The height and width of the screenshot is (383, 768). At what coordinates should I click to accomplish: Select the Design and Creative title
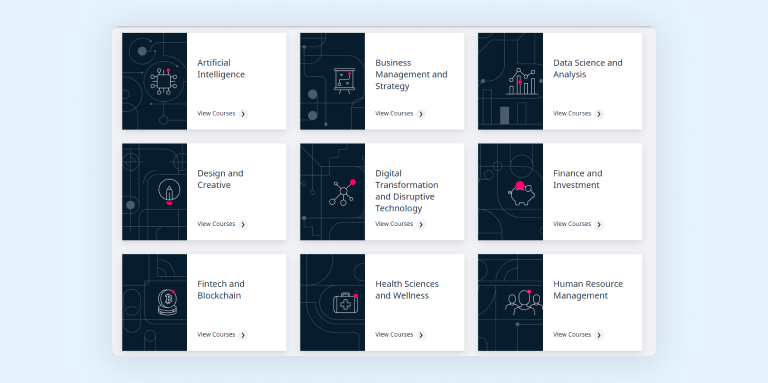[220, 179]
